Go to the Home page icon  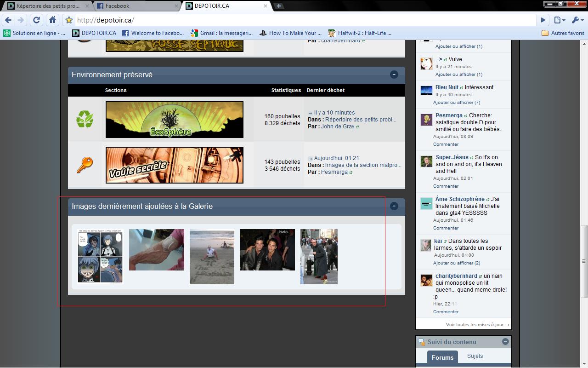(52, 20)
